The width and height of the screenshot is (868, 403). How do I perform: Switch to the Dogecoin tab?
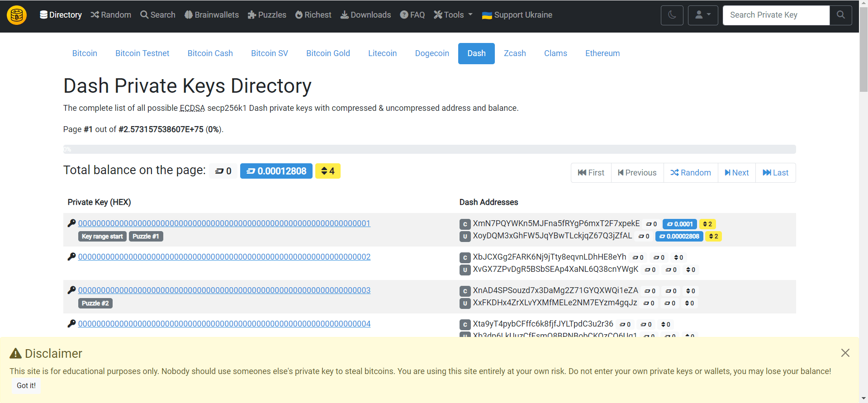click(432, 53)
